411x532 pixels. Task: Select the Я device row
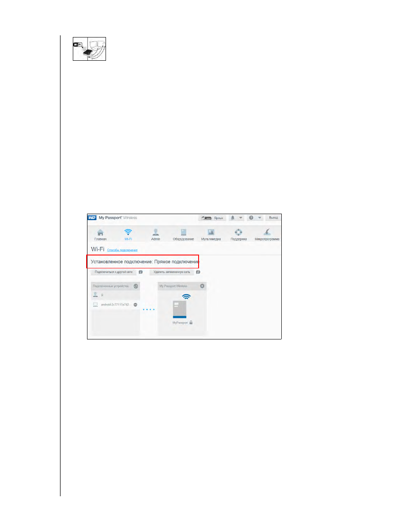(115, 296)
